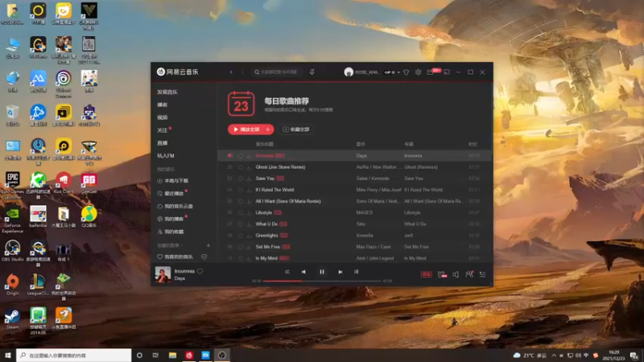Click the search box in NetEase Music
This screenshot has width=644, height=362.
pyautogui.click(x=277, y=72)
